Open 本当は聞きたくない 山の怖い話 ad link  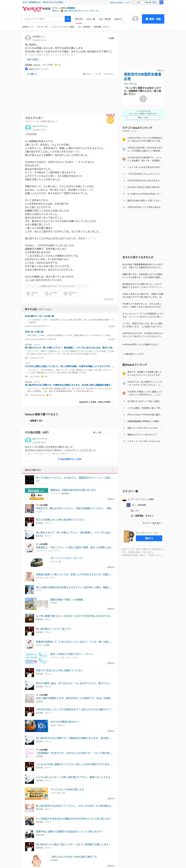(x=40, y=316)
